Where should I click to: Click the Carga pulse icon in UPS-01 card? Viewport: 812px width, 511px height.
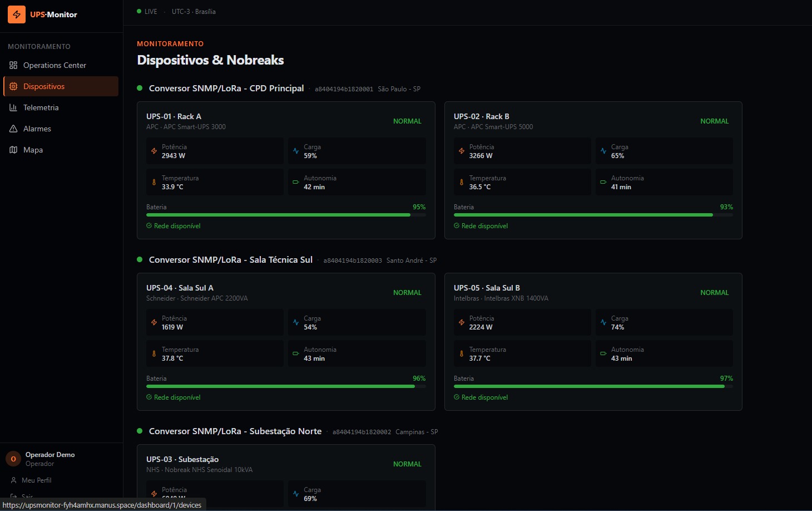296,151
